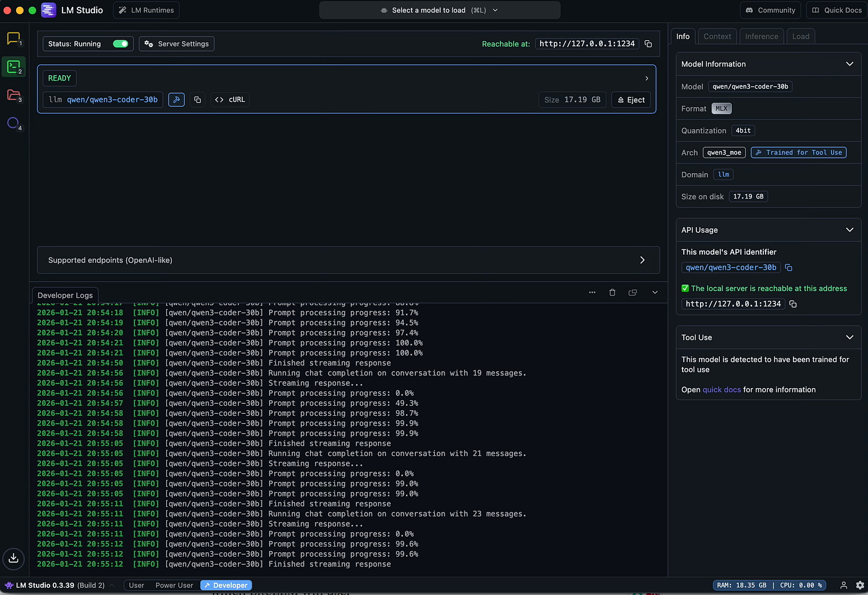Open the Chat section in sidebar
This screenshot has height=595, width=868.
(14, 38)
